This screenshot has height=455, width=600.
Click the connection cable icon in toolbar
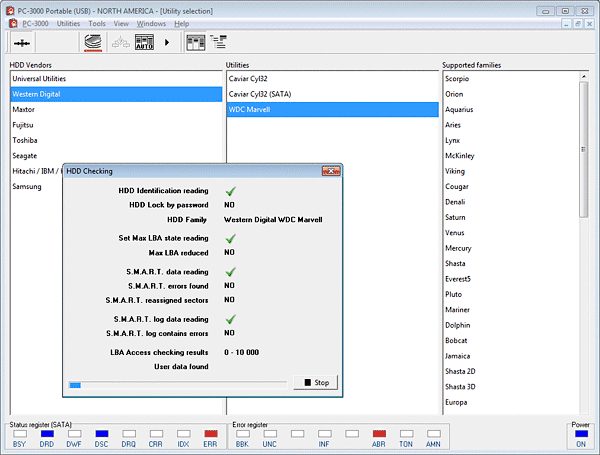tap(22, 42)
